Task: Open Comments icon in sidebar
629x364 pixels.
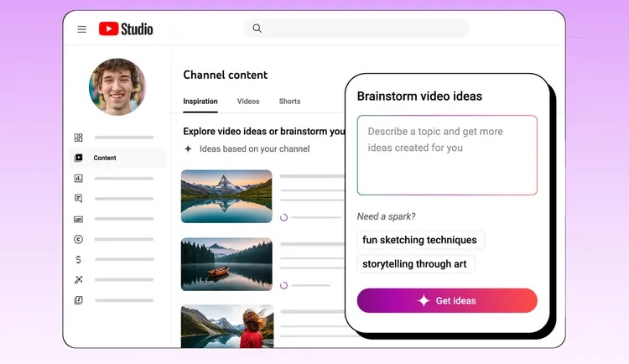Action: tap(78, 198)
